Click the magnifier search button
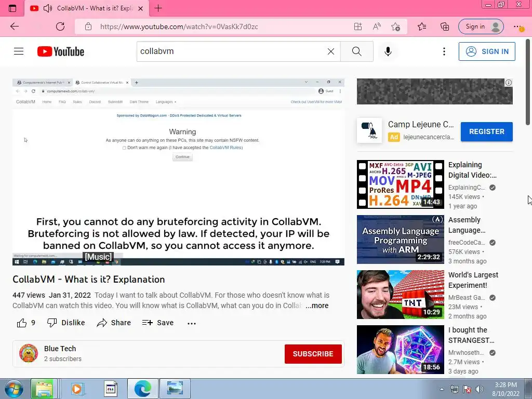This screenshot has width=532, height=399. point(356,51)
